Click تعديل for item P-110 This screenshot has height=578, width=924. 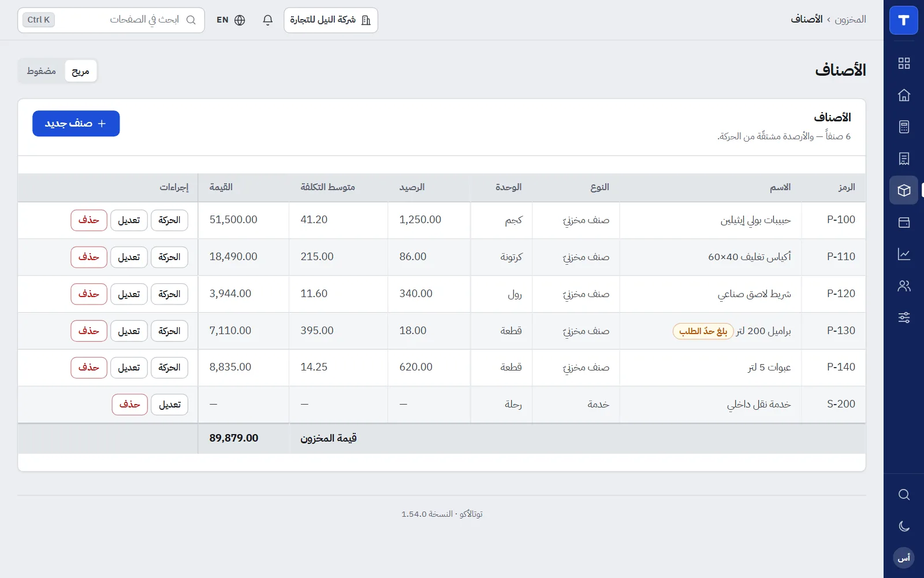(x=129, y=257)
